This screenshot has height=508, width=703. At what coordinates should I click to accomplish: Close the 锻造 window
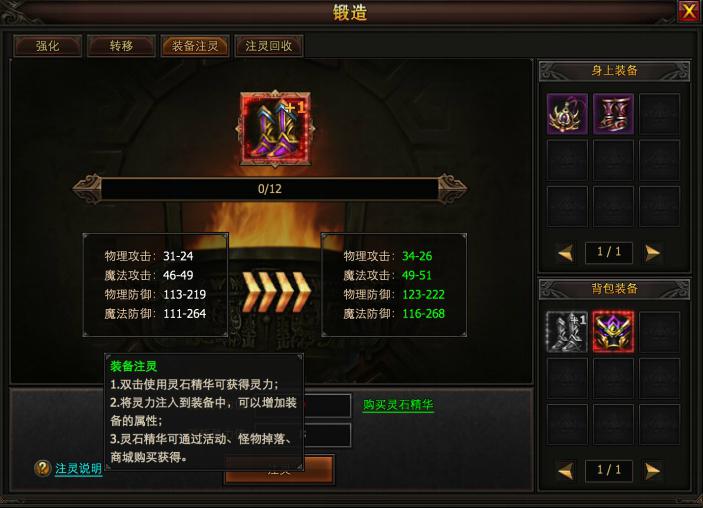click(x=688, y=11)
